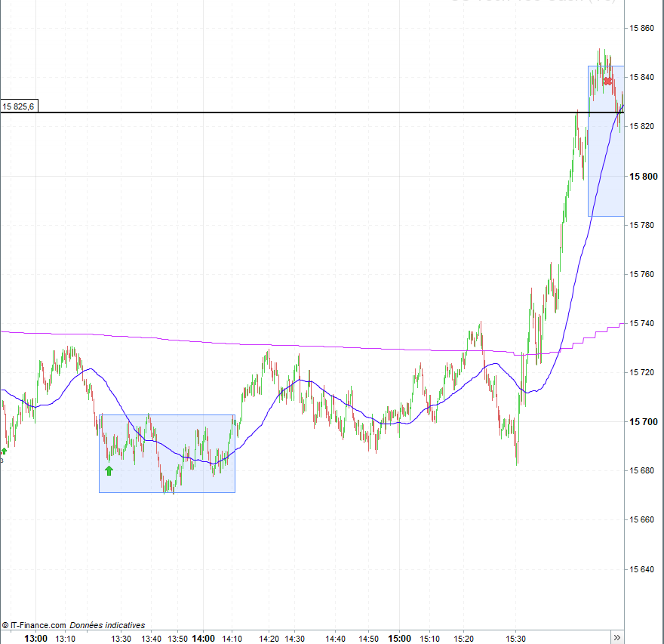Click the 14:30 time axis label
This screenshot has height=644, width=664.
[295, 639]
